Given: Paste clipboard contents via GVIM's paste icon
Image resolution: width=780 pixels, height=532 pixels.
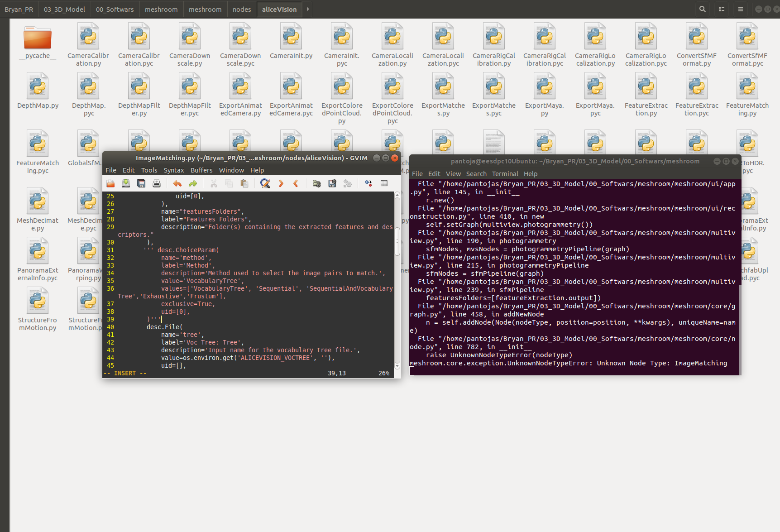Looking at the screenshot, I should [244, 183].
